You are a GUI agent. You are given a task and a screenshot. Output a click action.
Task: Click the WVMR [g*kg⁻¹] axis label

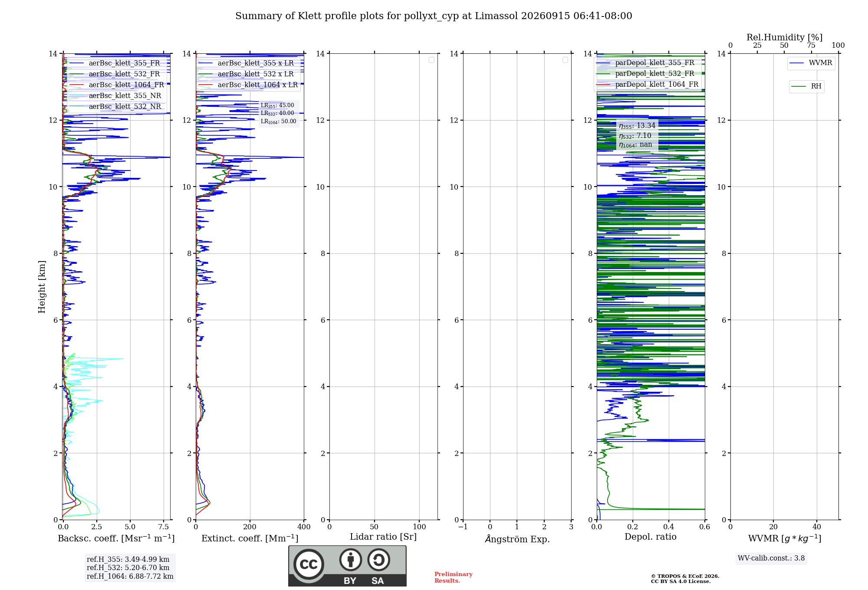click(x=785, y=538)
